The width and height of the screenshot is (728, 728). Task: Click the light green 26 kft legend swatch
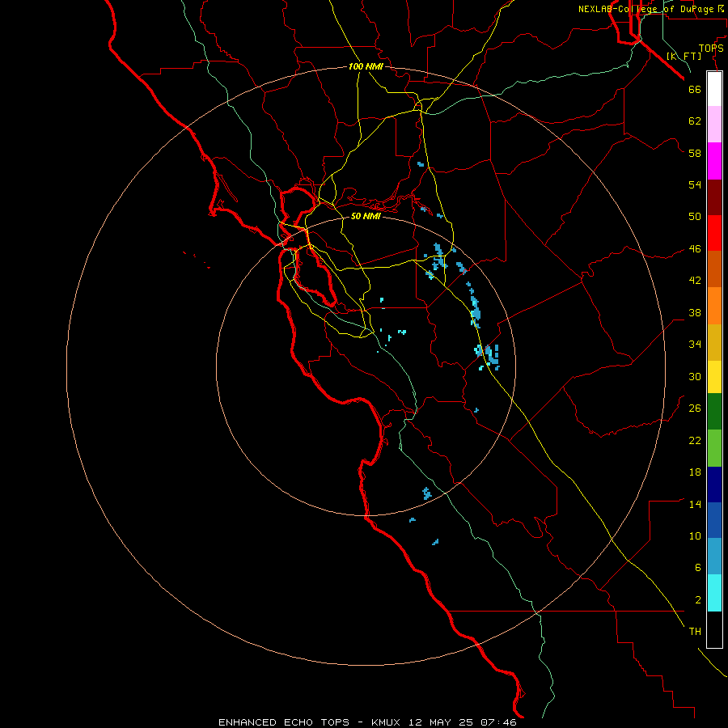[714, 448]
